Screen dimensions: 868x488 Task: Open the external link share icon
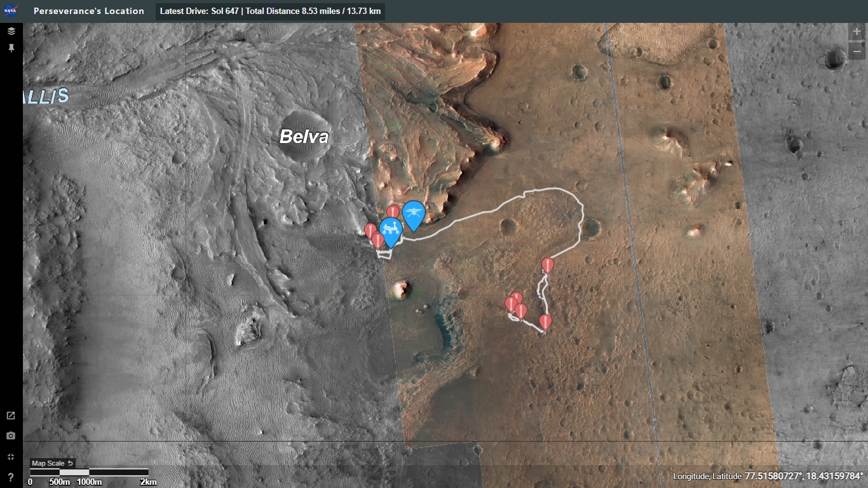[11, 416]
